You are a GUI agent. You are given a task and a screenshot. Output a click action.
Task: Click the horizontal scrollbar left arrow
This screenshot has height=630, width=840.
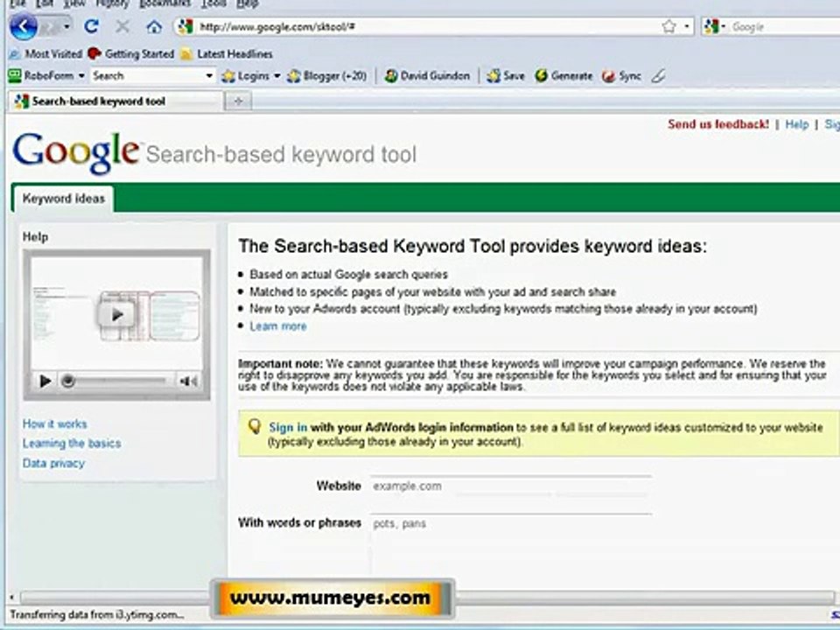click(11, 597)
